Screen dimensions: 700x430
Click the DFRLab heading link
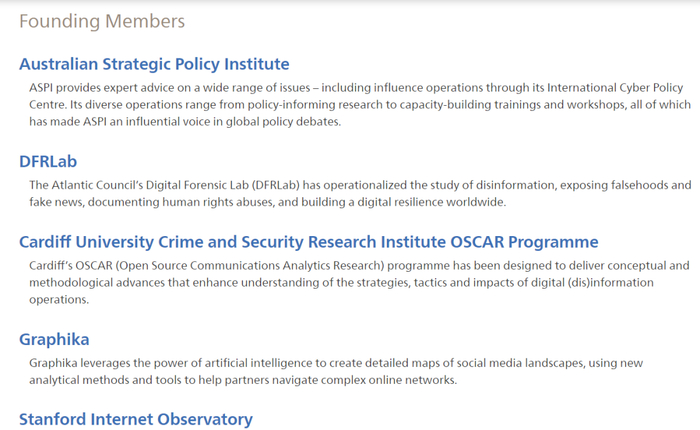(x=48, y=161)
